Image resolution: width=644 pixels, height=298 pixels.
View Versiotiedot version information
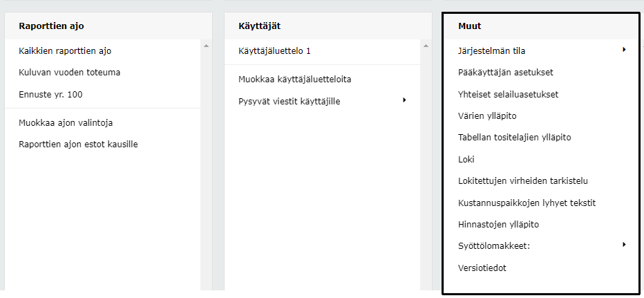coord(482,268)
